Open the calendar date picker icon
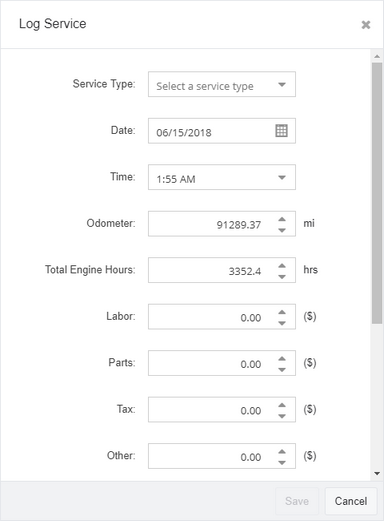384x521 pixels. (281, 131)
